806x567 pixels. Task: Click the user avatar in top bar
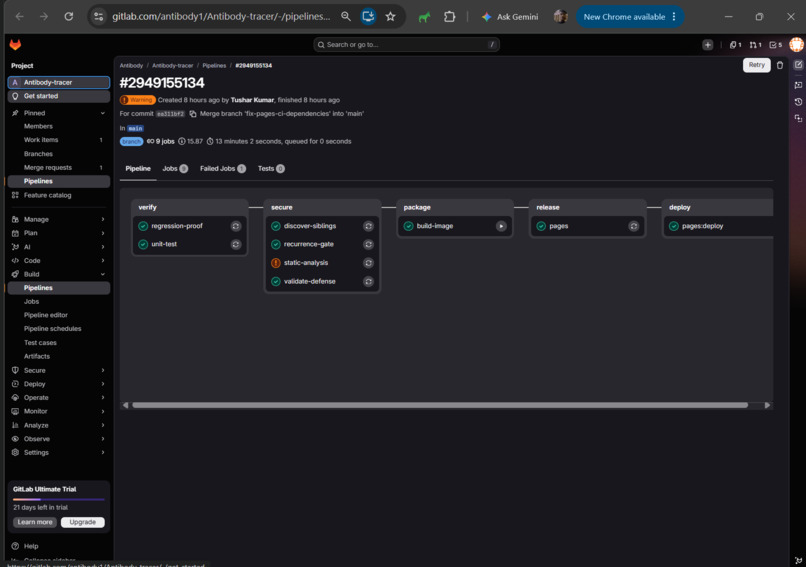coord(796,45)
